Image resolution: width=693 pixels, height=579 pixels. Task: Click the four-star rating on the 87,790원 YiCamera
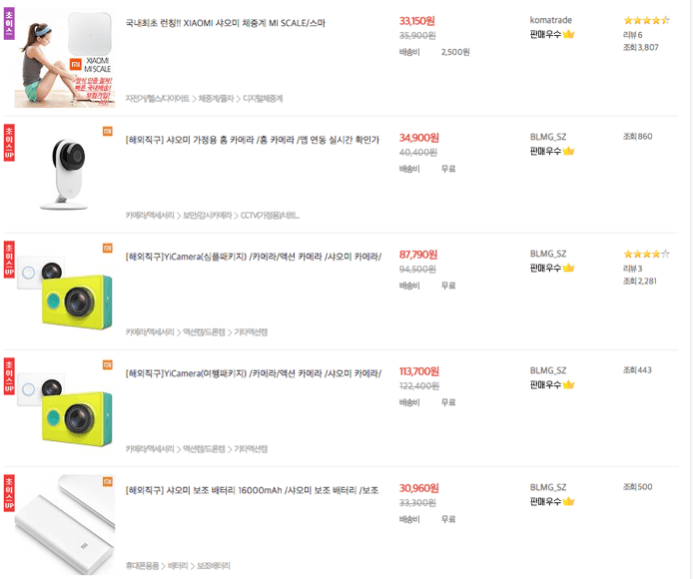(x=646, y=254)
